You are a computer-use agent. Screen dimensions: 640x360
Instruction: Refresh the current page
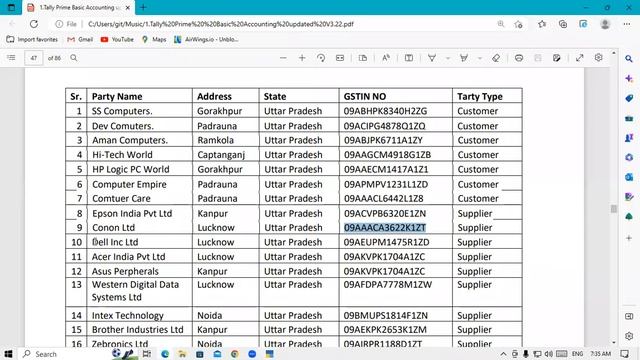34,24
